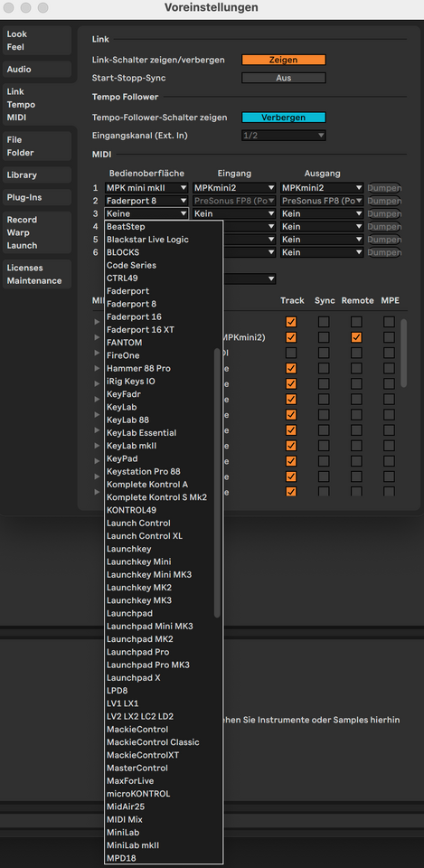The width and height of the screenshot is (424, 868).
Task: Open the Eingangskanal (Ext. In) dropdown
Action: pos(283,135)
